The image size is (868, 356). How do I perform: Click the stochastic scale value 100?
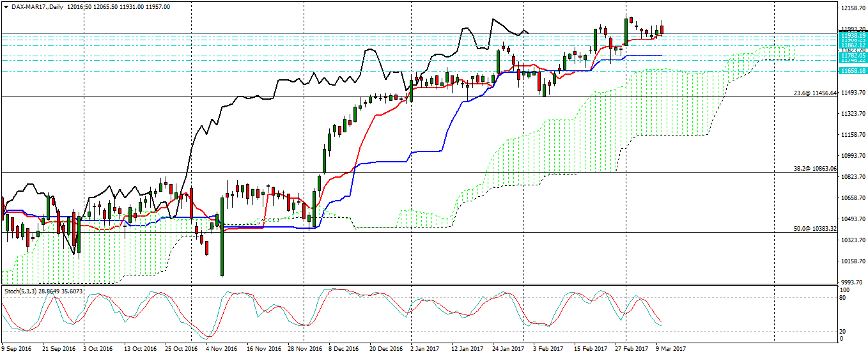[x=844, y=290]
